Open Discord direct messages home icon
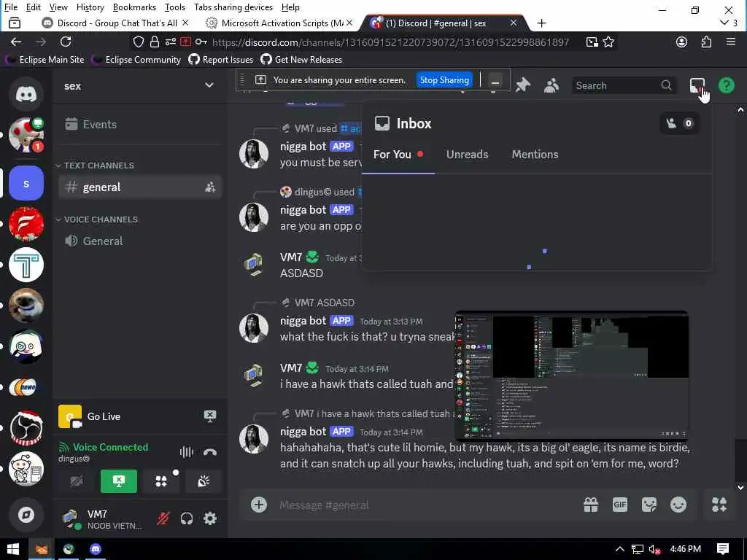Viewport: 747px width, 560px height. 26,94
